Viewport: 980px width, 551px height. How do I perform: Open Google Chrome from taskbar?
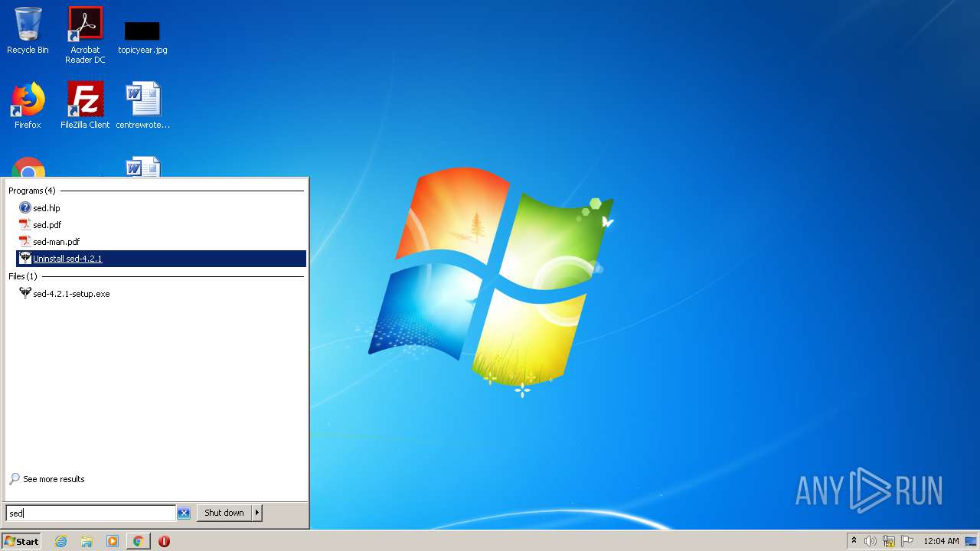coord(138,541)
